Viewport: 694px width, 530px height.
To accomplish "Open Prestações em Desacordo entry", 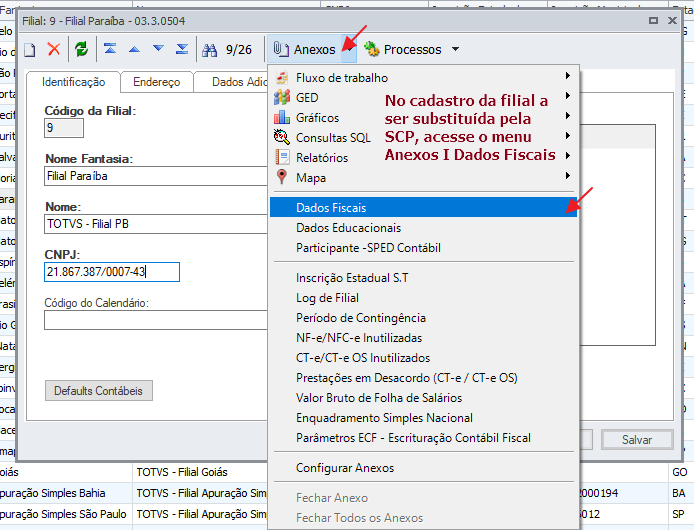I will click(423, 377).
